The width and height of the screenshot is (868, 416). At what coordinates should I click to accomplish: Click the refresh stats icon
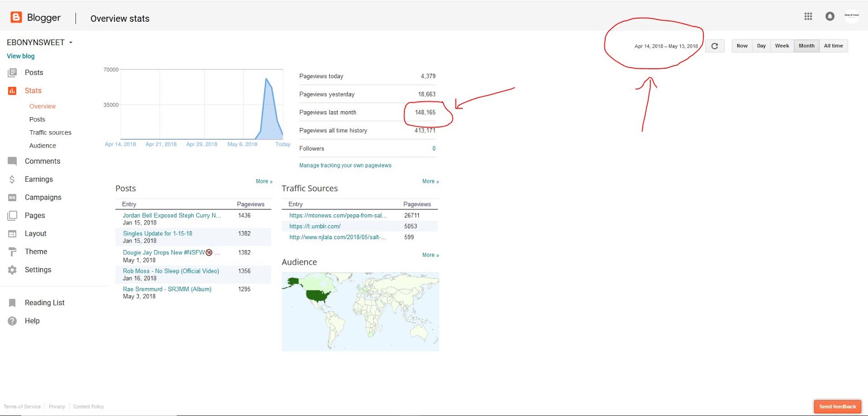click(714, 46)
